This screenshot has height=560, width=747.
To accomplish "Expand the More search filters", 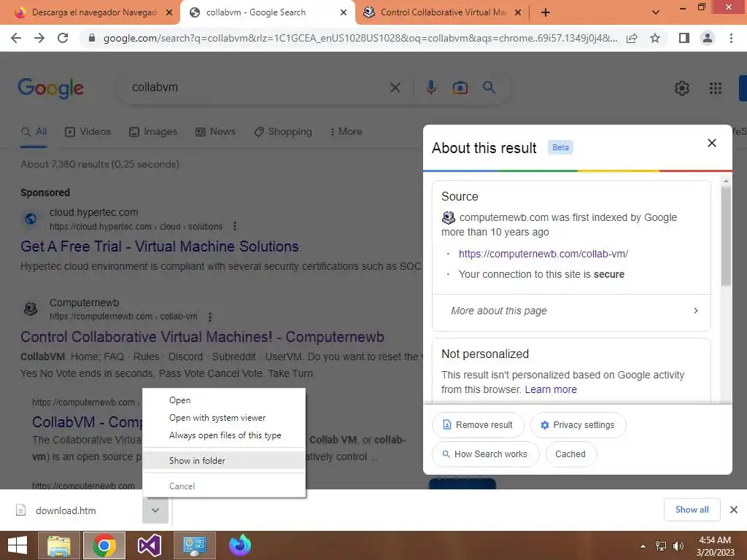I will click(347, 131).
